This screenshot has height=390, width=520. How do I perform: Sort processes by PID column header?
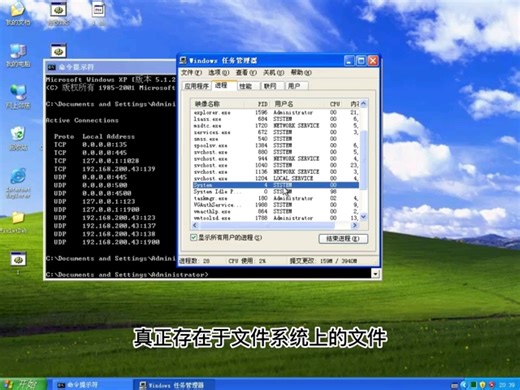pyautogui.click(x=257, y=104)
